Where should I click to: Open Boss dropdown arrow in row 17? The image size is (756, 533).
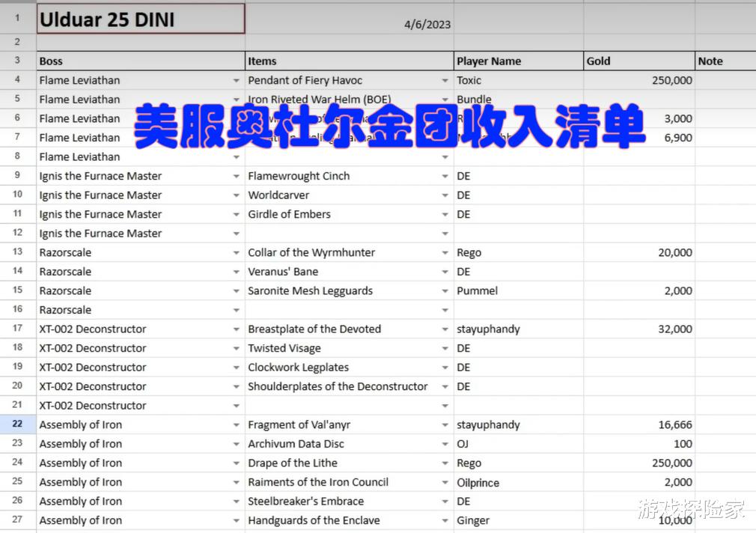tap(237, 329)
